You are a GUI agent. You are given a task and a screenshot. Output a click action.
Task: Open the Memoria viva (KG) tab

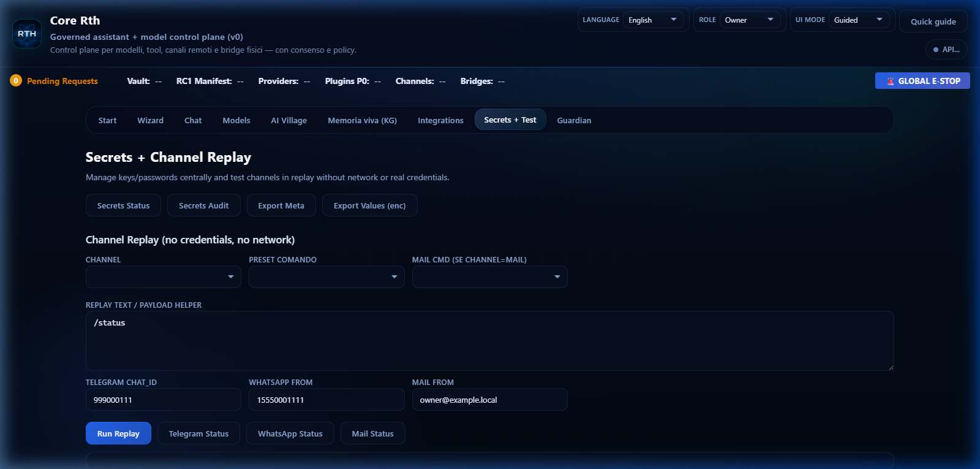point(362,120)
